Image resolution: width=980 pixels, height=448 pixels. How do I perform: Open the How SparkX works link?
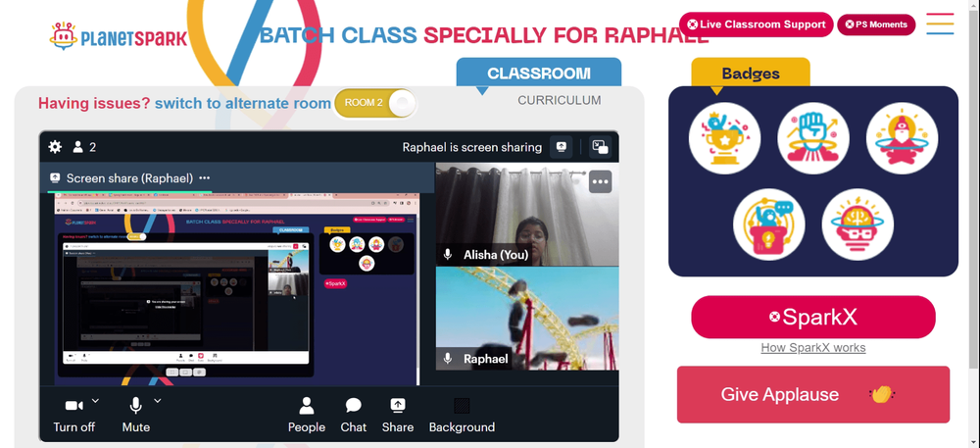click(x=813, y=348)
